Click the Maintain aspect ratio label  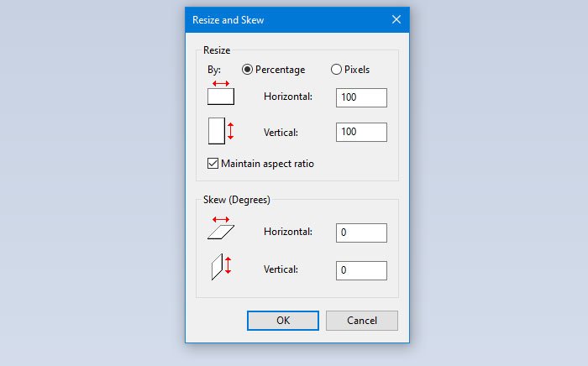[267, 164]
